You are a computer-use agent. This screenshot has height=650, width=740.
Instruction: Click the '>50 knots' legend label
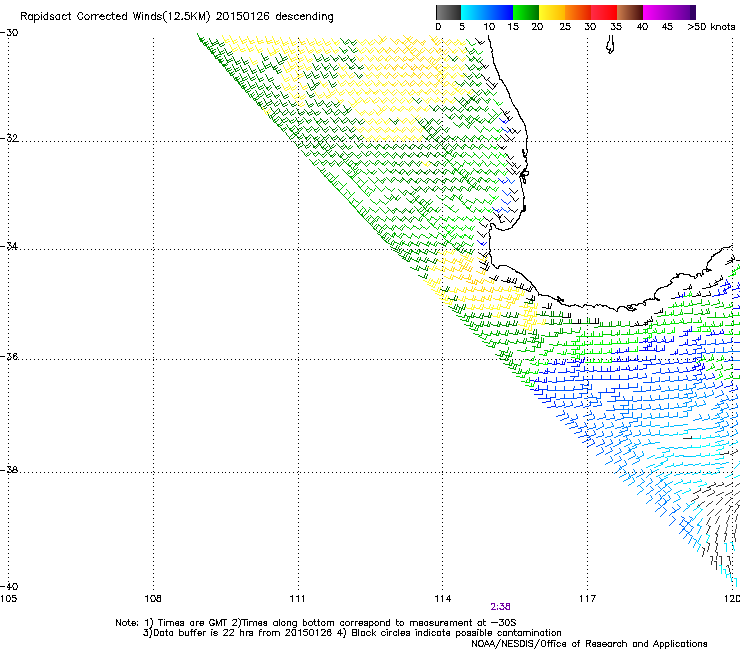pos(711,27)
